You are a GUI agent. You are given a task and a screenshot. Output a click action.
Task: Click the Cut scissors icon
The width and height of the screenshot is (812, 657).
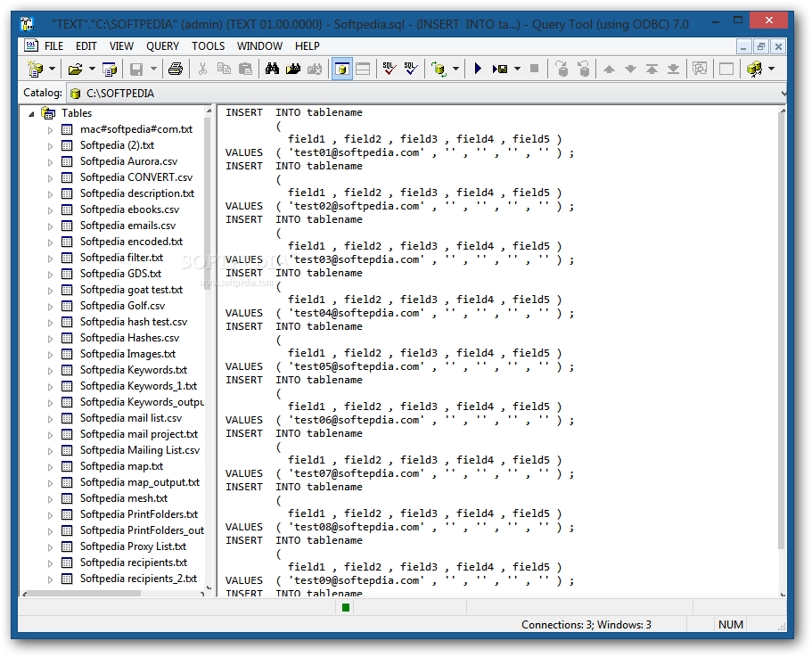(202, 69)
